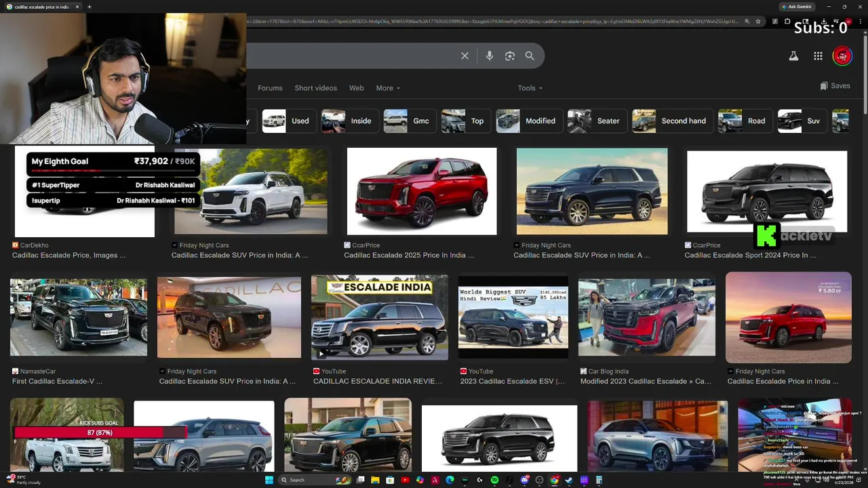The image size is (868, 488).
Task: Open Spotify from the taskbar
Action: tap(494, 480)
